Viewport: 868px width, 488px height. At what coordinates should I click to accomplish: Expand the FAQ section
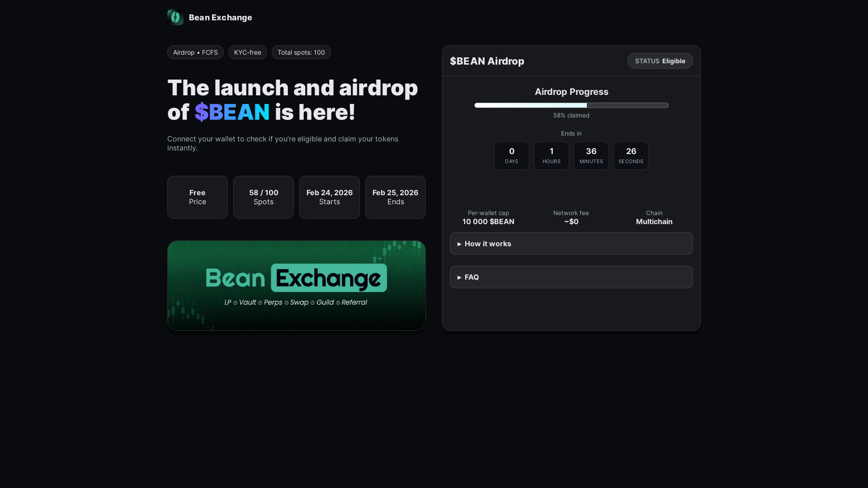click(x=571, y=277)
